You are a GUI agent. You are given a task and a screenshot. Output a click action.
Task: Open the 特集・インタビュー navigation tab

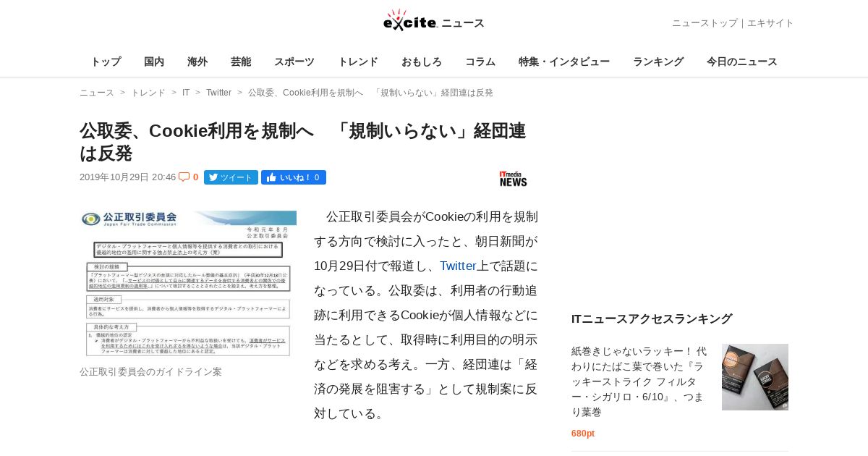(x=564, y=62)
